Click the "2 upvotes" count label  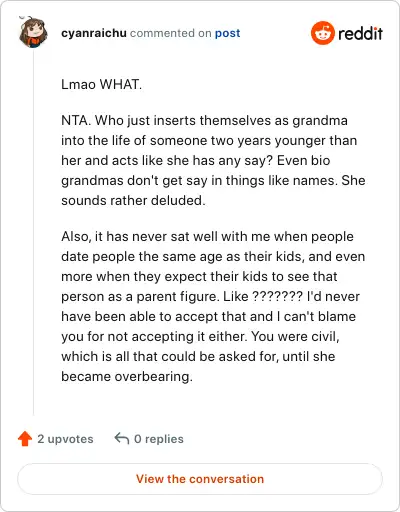[65, 439]
